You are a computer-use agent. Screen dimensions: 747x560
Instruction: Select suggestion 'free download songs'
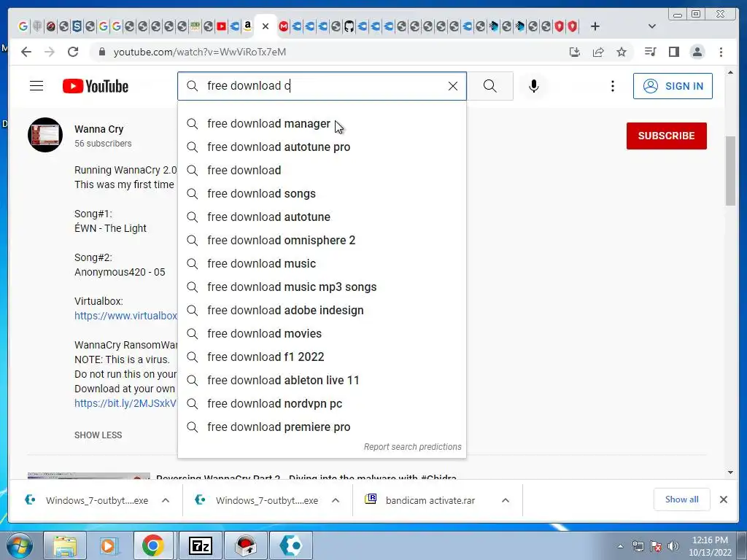point(322,194)
